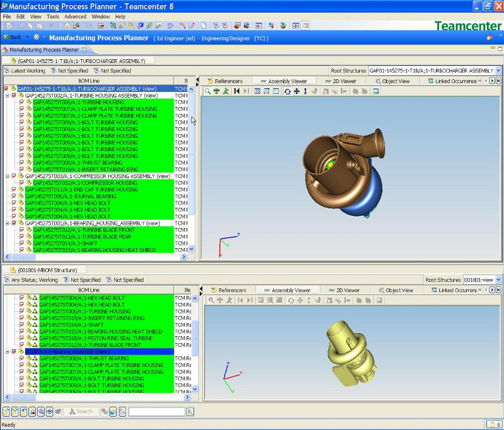This screenshot has width=504, height=430.
Task: Toggle checkbox for TURBINE BLADE REAR line
Action: 22,237
